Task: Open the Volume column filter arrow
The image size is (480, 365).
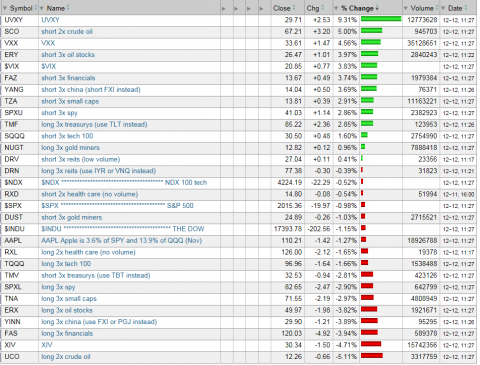Action: (405, 8)
